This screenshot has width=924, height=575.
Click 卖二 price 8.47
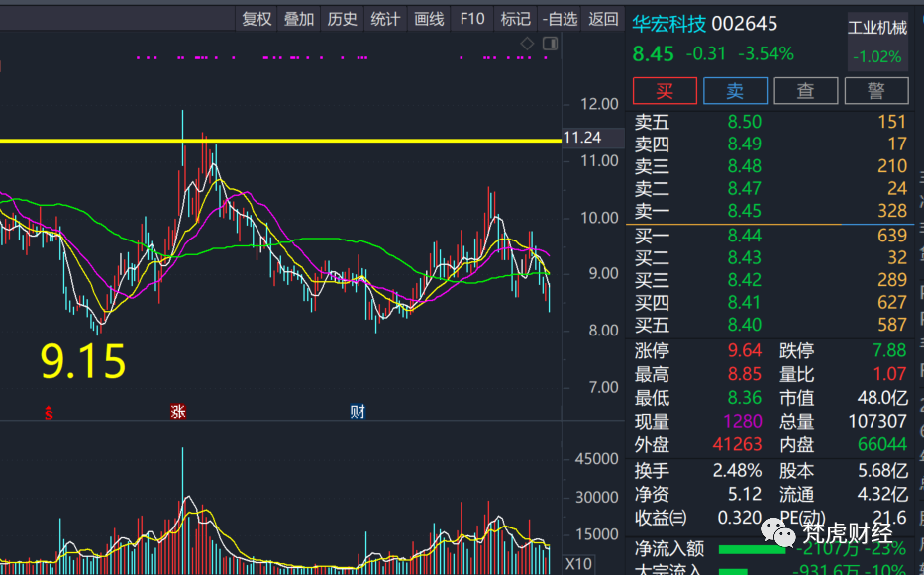[745, 188]
